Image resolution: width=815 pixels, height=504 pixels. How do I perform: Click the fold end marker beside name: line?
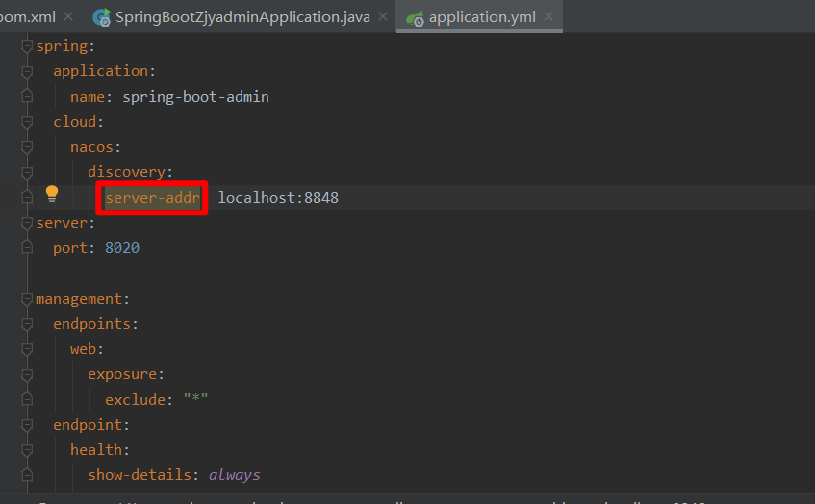click(27, 96)
